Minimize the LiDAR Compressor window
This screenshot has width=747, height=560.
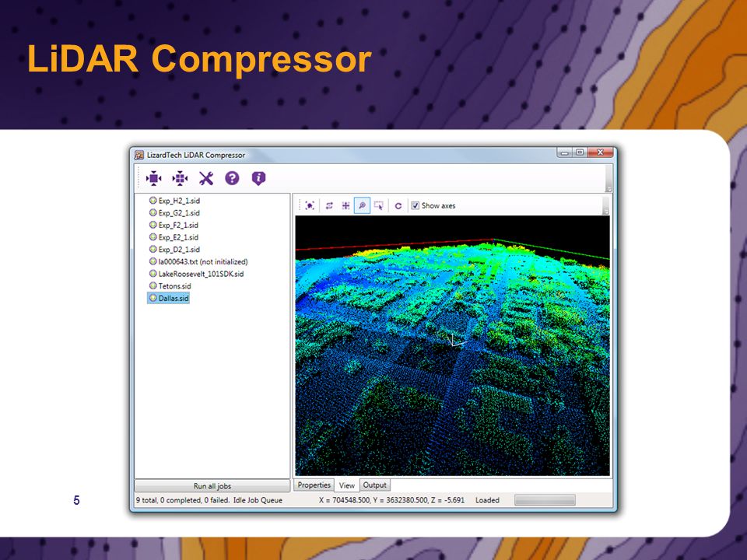(x=565, y=153)
